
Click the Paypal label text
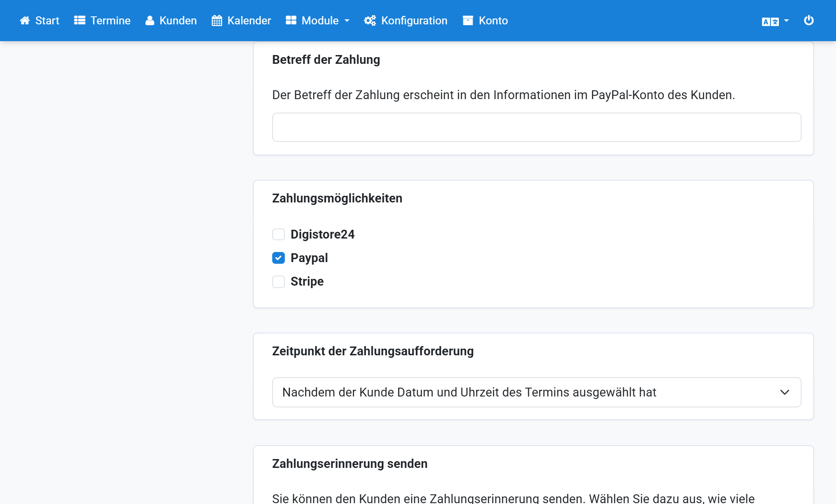click(x=309, y=258)
